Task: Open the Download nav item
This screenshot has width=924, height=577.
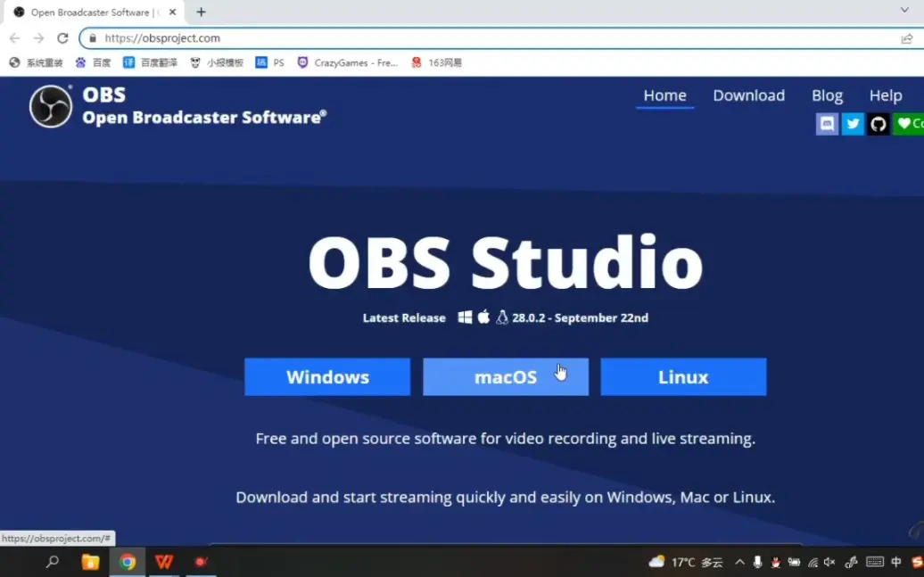Action: click(x=749, y=95)
